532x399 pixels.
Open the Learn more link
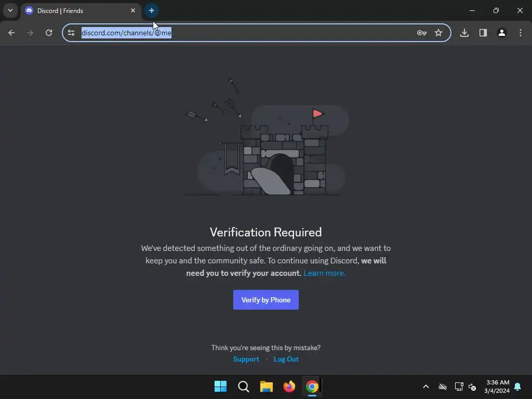(324, 273)
